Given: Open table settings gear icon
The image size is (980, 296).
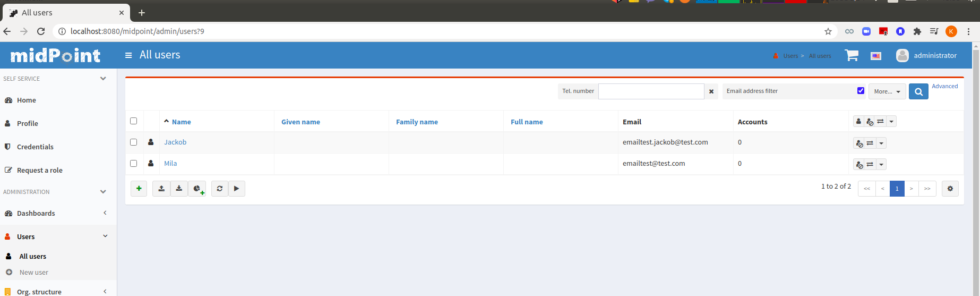Looking at the screenshot, I should (x=950, y=189).
